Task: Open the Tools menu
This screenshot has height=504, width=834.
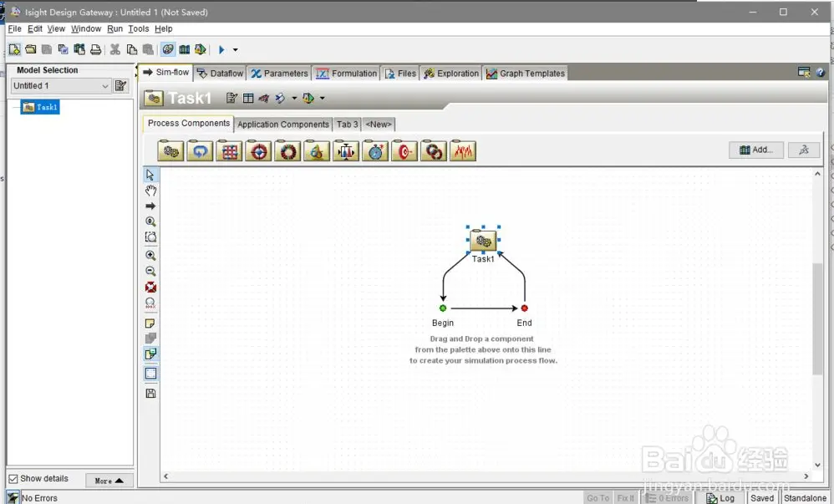Action: 138,28
